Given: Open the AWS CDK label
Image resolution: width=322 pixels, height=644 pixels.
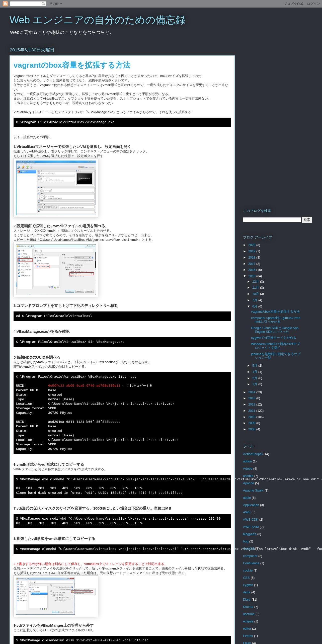Looking at the screenshot, I should tap(251, 520).
